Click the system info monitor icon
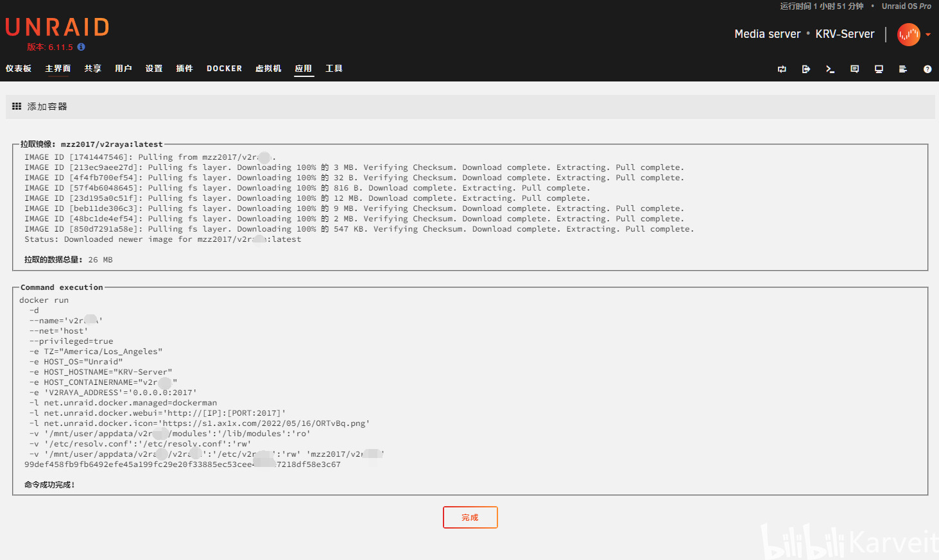The height and width of the screenshot is (560, 939). [x=879, y=69]
